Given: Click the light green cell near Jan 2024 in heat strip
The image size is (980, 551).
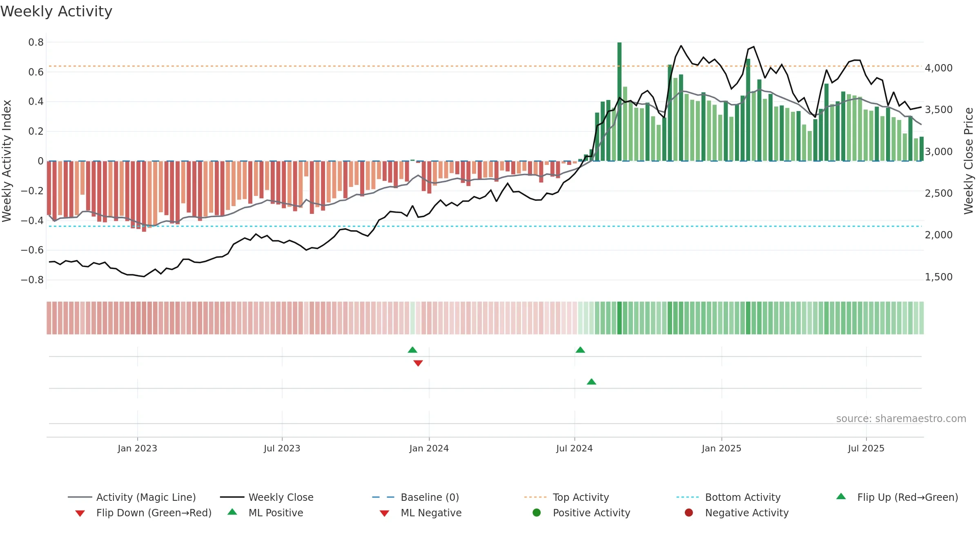Looking at the screenshot, I should [412, 318].
